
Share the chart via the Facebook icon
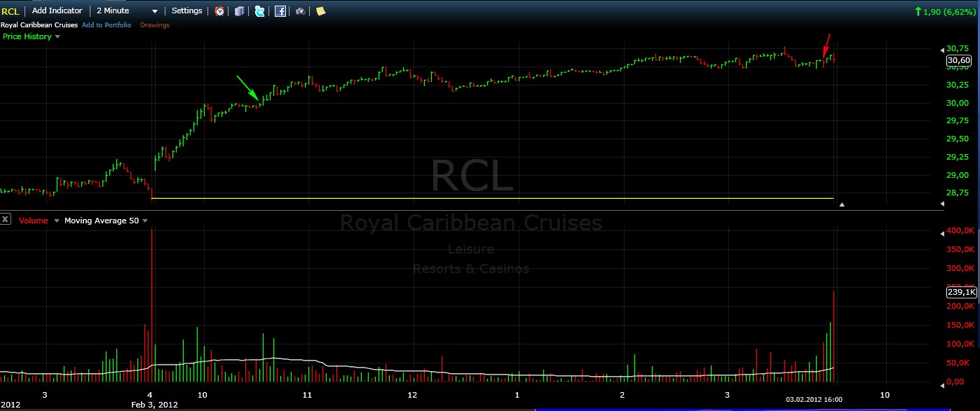(280, 11)
